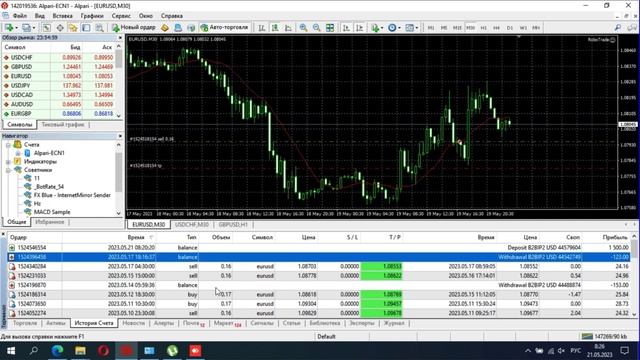Viewport: 640px width, 360px height.
Task: Close the Обзор рынка panel
Action: (x=120, y=38)
